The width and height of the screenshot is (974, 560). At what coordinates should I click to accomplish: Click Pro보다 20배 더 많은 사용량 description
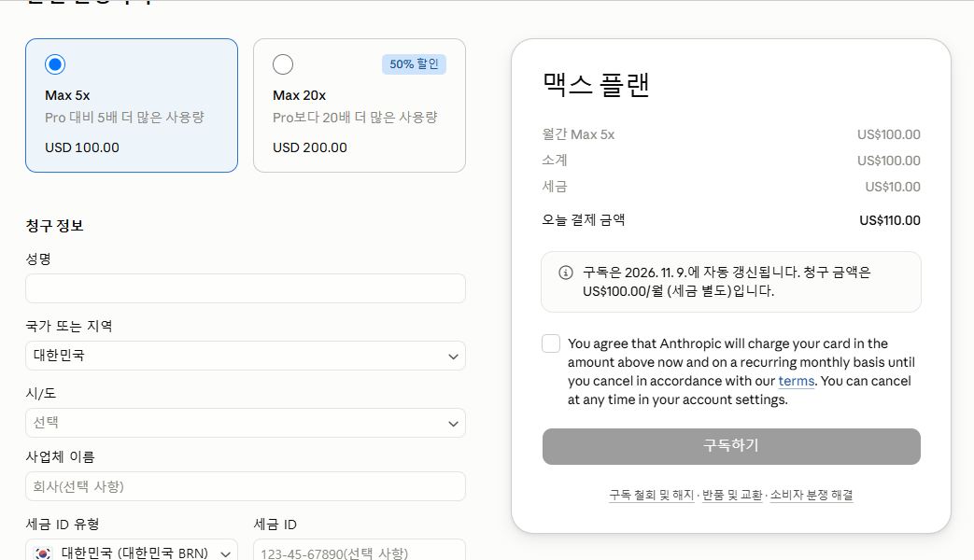click(355, 118)
